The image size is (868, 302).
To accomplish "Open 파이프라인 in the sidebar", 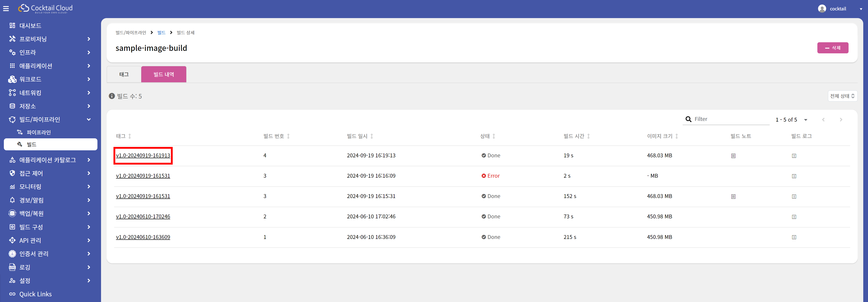I will pyautogui.click(x=38, y=132).
